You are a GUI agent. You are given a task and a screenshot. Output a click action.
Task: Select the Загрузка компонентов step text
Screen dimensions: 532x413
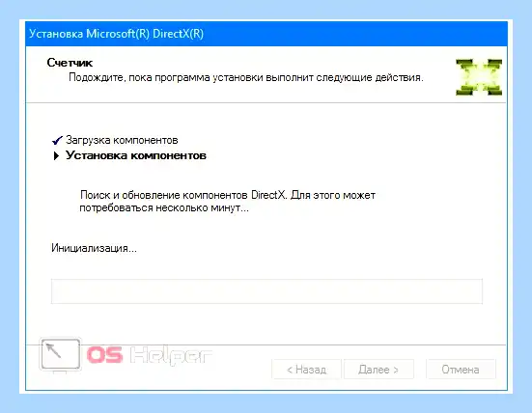pyautogui.click(x=122, y=140)
